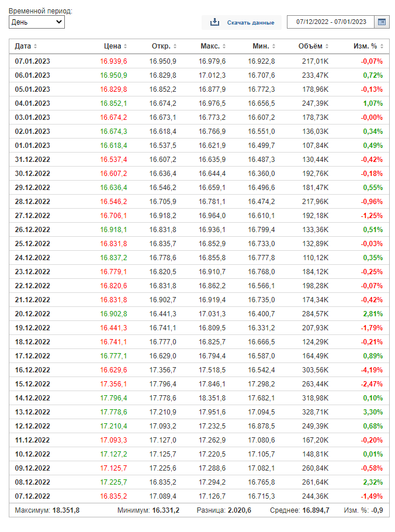Sort by Мин. column arrows
The height and width of the screenshot is (532, 395).
[x=273, y=47]
